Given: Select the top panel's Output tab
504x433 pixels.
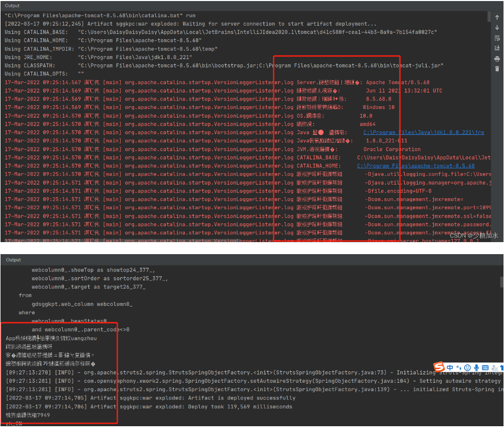Looking at the screenshot, I should tap(12, 6).
